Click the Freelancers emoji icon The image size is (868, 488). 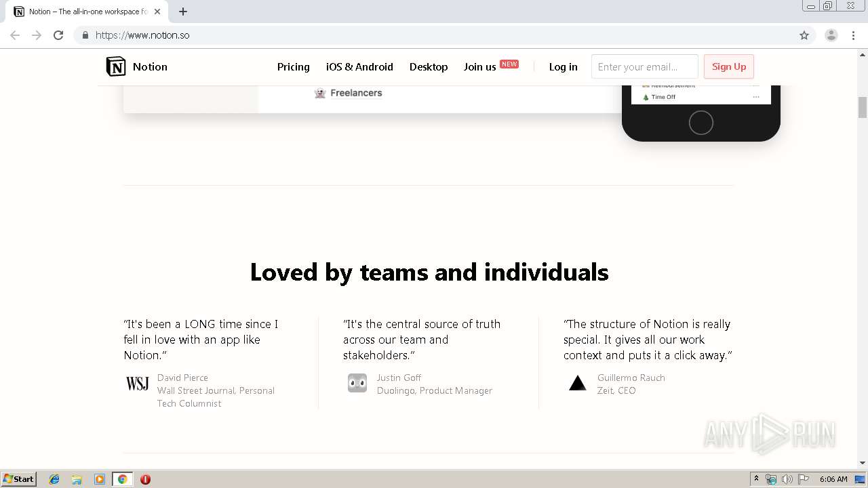[x=320, y=93]
